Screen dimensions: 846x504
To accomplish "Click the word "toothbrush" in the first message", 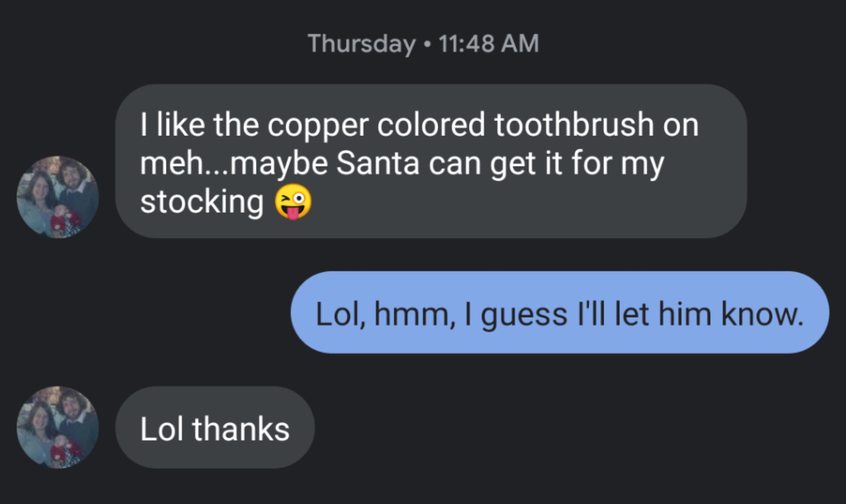I will [x=574, y=125].
